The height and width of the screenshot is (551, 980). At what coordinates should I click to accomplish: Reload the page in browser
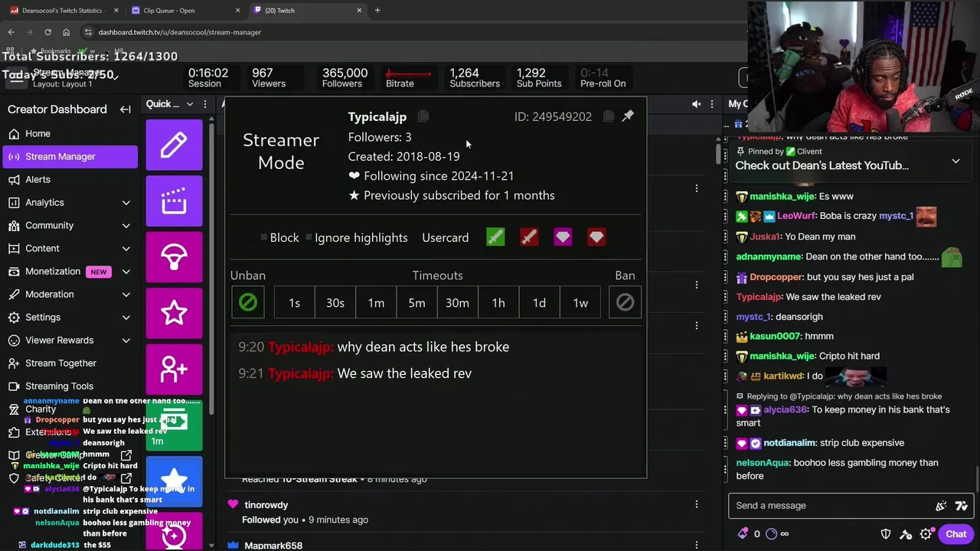point(47,32)
